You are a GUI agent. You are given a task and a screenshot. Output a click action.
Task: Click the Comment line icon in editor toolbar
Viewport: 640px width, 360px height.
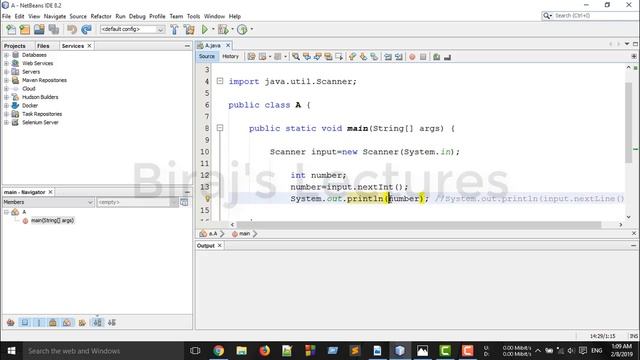pos(436,57)
